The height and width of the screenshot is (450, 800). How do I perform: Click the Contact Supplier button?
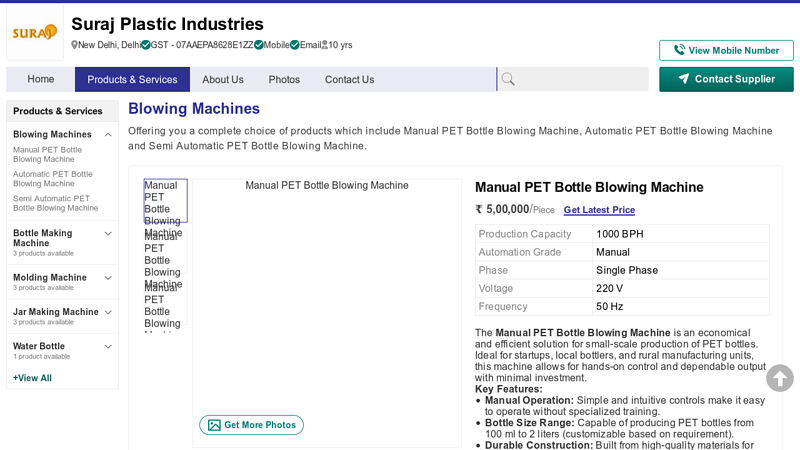tap(726, 79)
